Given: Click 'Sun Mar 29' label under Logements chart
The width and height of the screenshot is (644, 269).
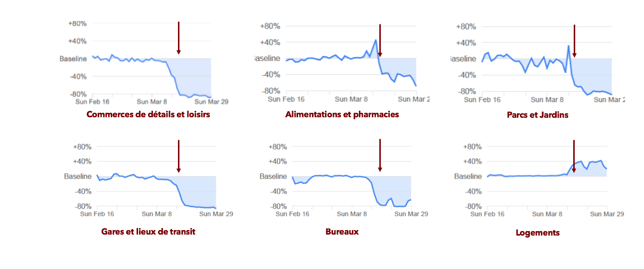Looking at the screenshot, I should [607, 214].
